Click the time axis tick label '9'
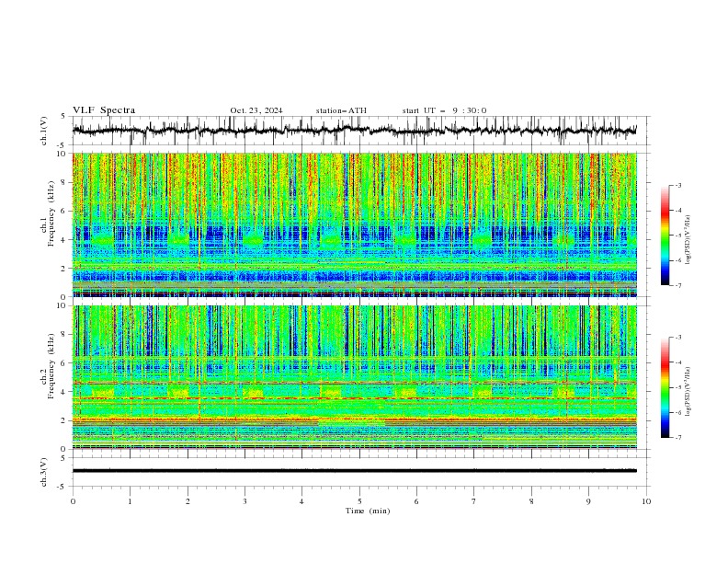The width and height of the screenshot is (728, 563). 588,501
